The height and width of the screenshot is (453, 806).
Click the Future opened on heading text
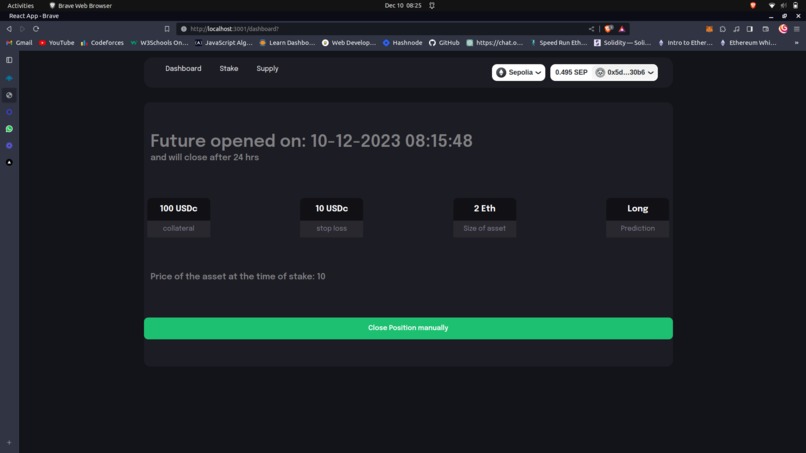pyautogui.click(x=311, y=141)
